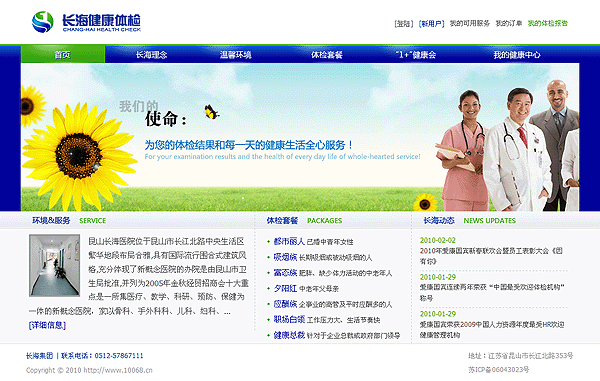
Task: Open the 应酬族 package
Action: 285,304
